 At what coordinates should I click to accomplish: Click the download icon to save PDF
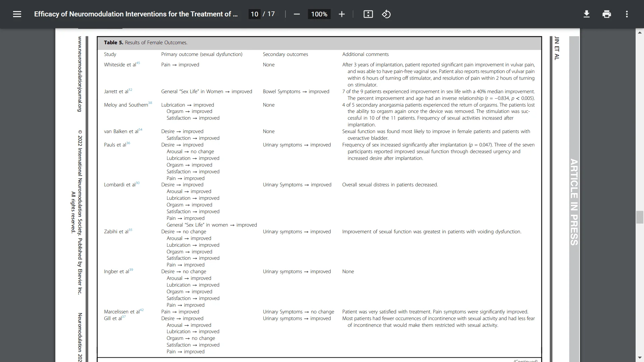point(586,14)
